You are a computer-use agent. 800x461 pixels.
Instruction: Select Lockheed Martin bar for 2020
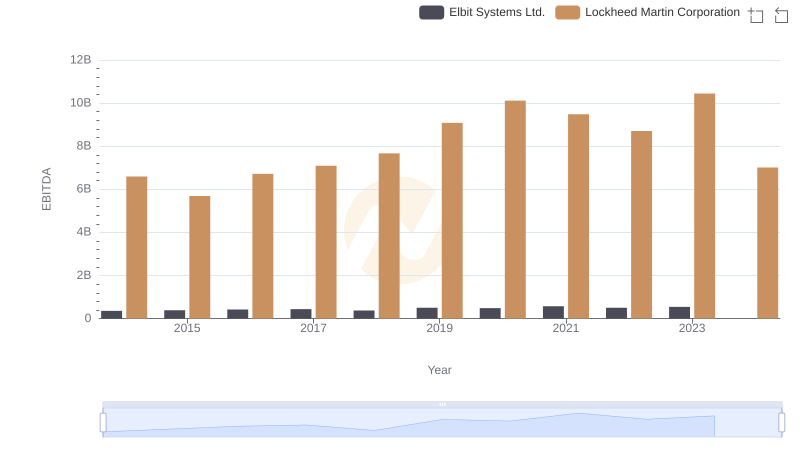click(x=515, y=210)
